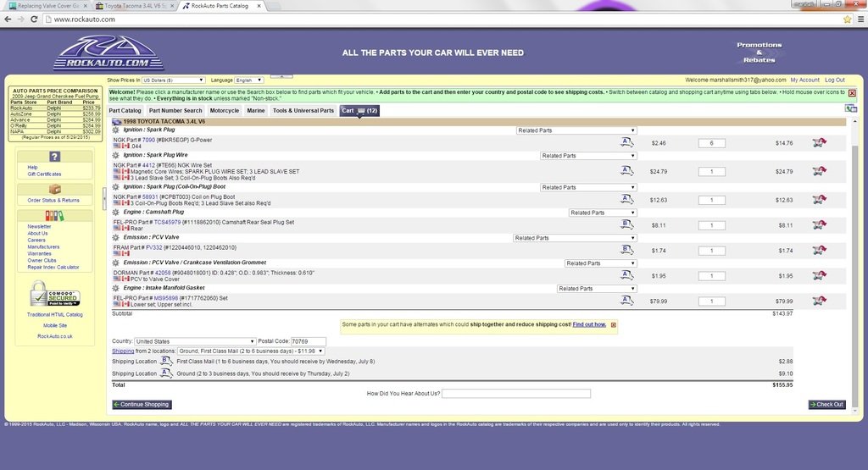Click gear icon beside Emission : PCV Valve
The height and width of the screenshot is (470, 868).
[115, 238]
